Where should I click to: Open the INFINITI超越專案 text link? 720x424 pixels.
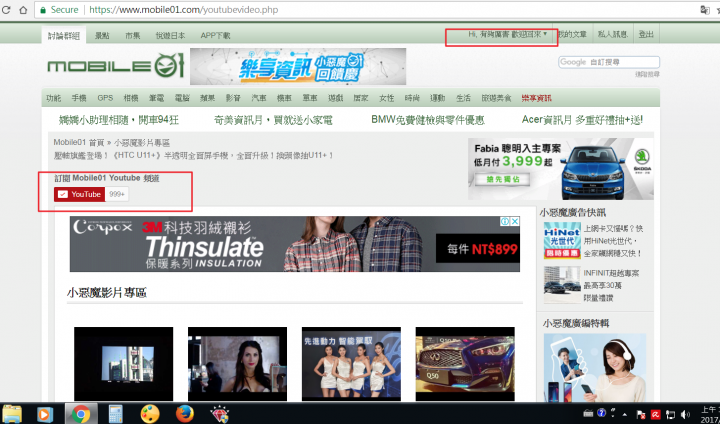point(611,285)
